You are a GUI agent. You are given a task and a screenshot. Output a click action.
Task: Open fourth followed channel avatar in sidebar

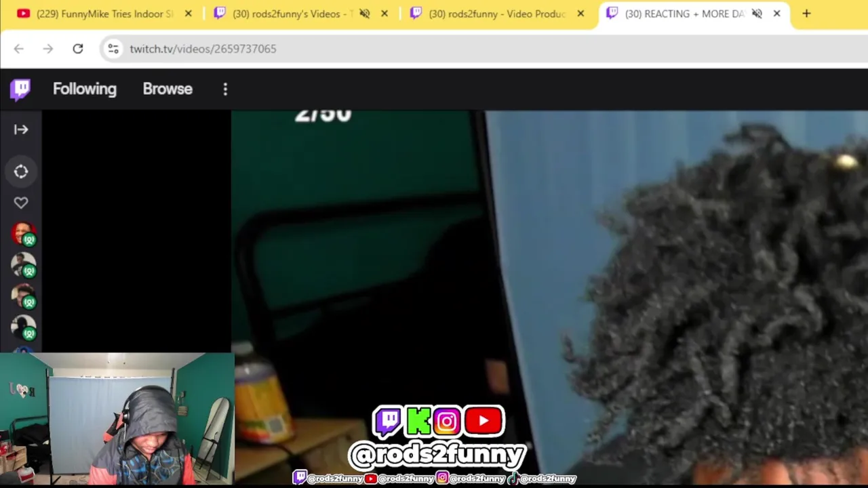24,327
